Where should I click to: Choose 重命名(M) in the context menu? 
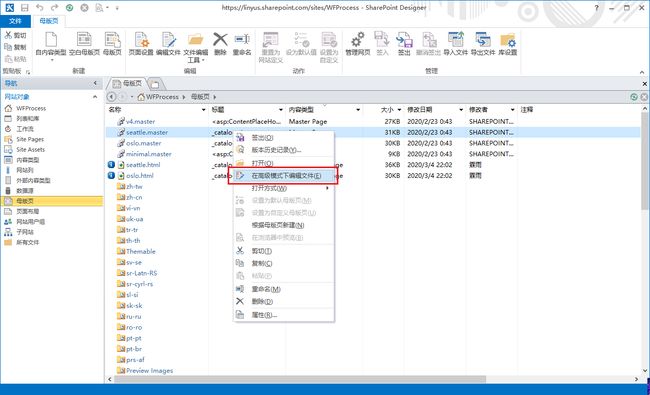[284, 289]
